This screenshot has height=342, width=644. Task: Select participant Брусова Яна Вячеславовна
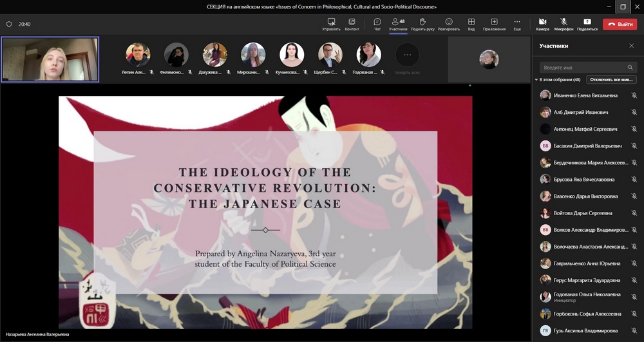click(588, 180)
